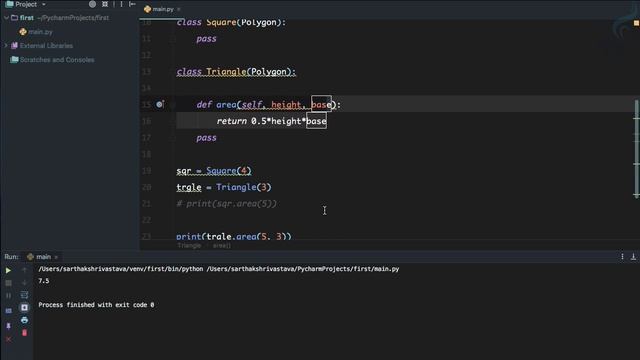Click the stop process button
Image resolution: width=640 pixels, height=360 pixels.
click(8, 283)
